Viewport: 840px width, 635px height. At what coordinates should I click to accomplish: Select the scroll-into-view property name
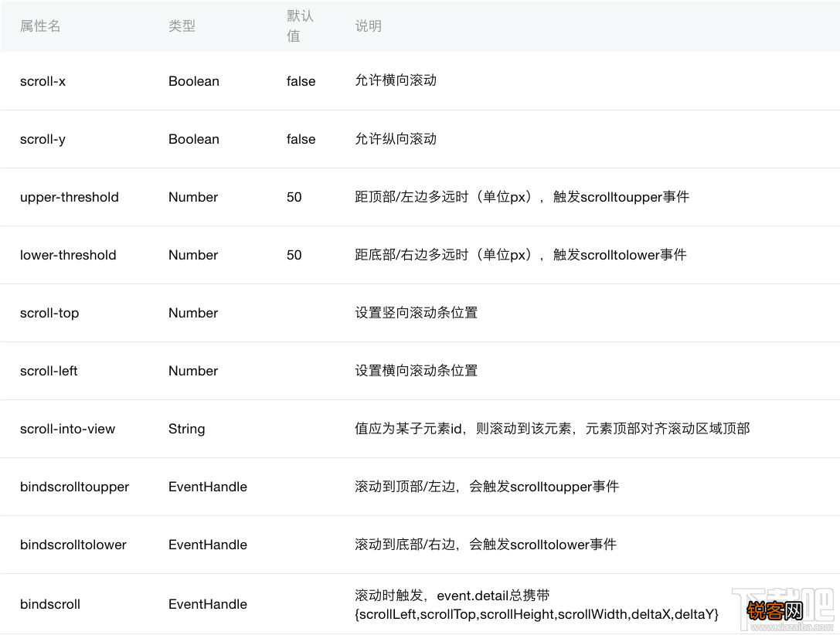(x=67, y=428)
